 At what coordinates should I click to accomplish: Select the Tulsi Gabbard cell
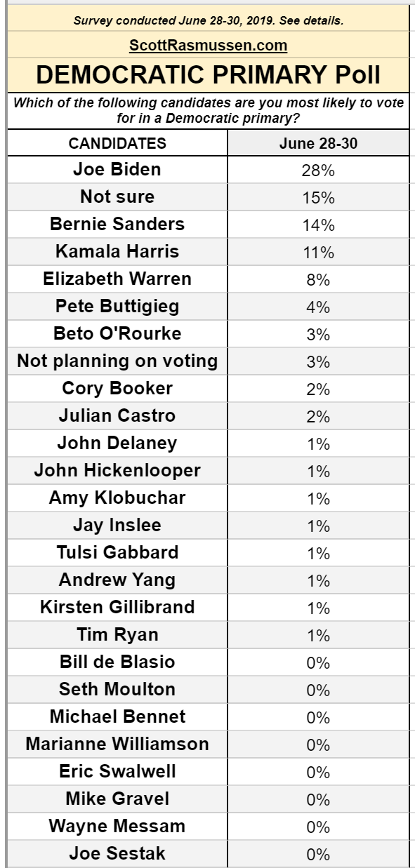(117, 552)
